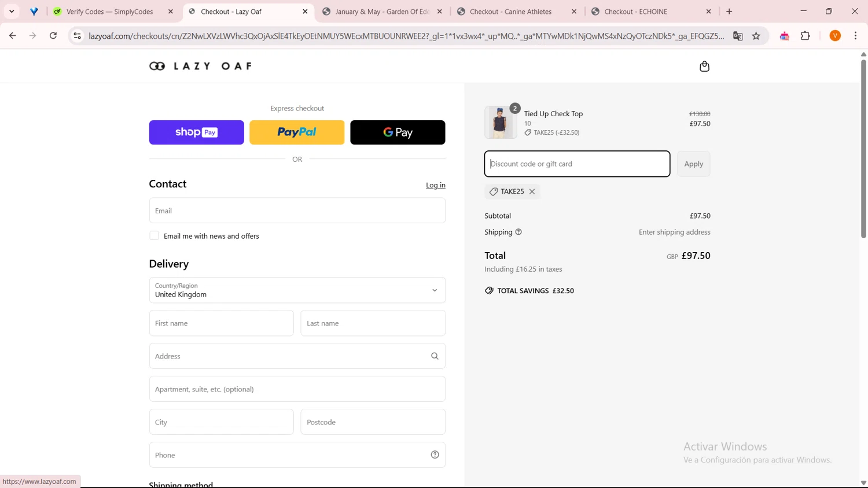Click the browser address bar URL
The height and width of the screenshot is (488, 868).
[405, 36]
